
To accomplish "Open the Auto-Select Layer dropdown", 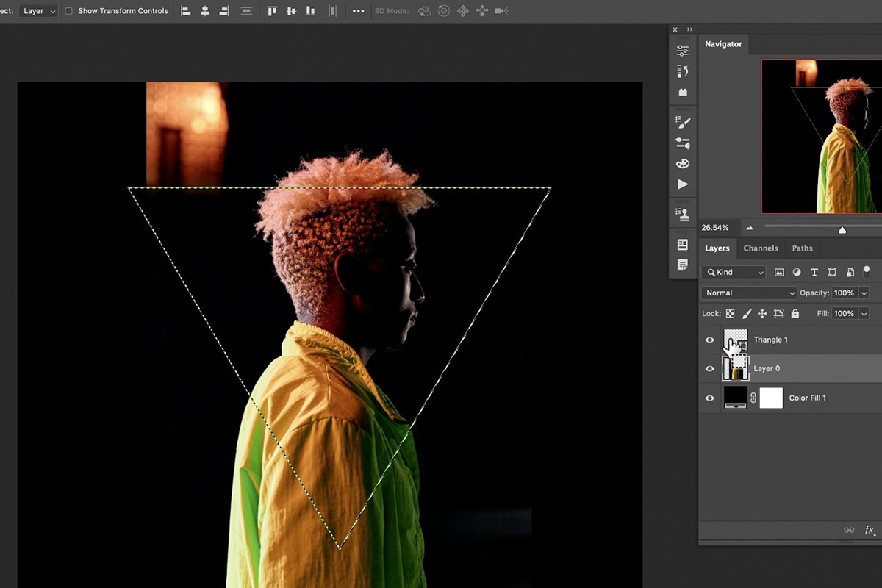I will 37,11.
